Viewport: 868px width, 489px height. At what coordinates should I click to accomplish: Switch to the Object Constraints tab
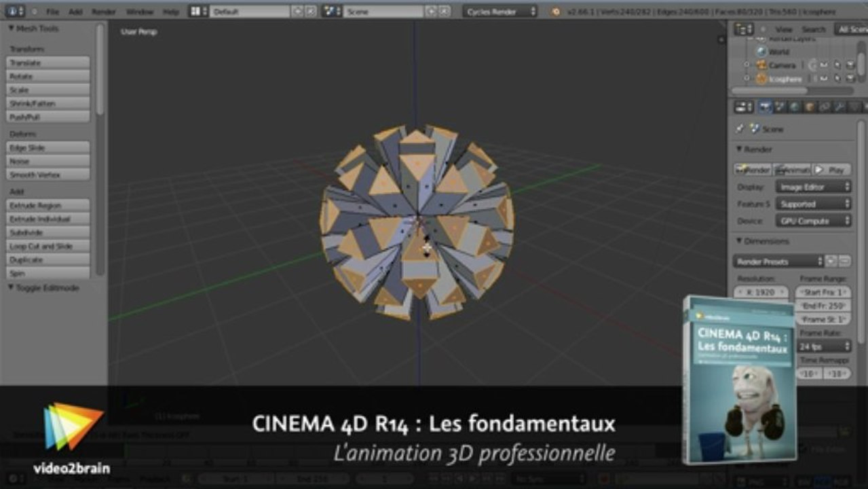825,107
